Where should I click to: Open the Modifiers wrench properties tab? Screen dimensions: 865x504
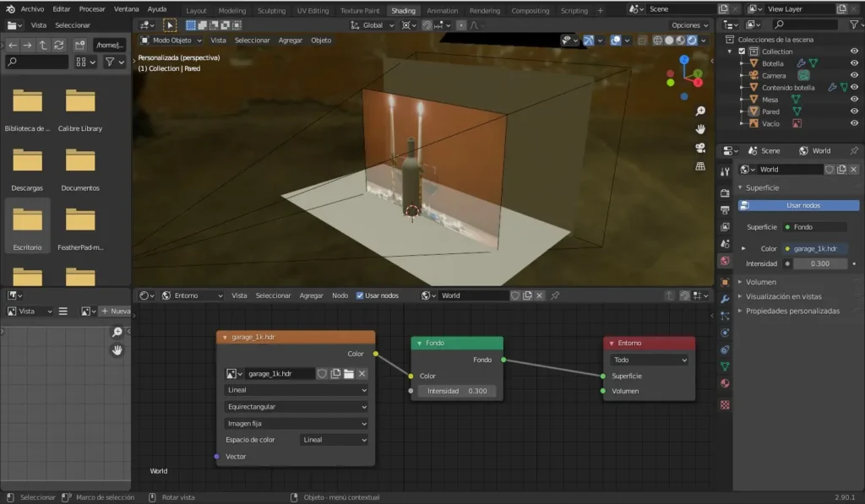[725, 299]
